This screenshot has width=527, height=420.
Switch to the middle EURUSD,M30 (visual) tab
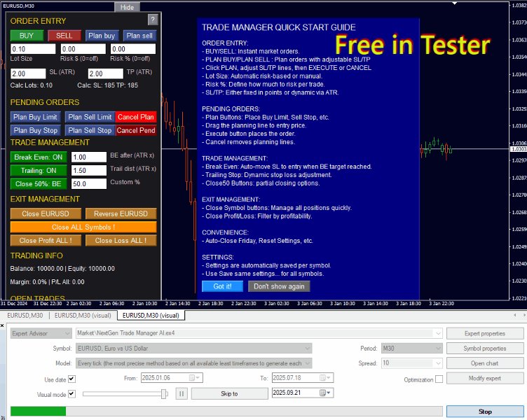(x=83, y=315)
